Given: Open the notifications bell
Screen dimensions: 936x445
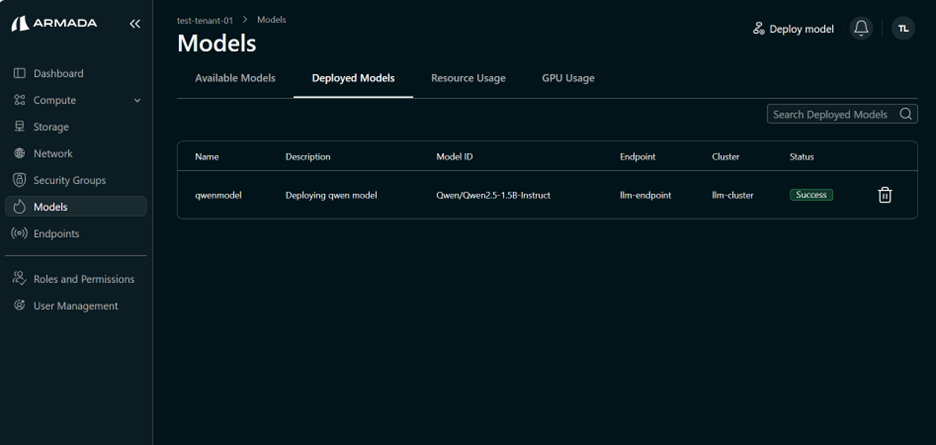Looking at the screenshot, I should 860,29.
